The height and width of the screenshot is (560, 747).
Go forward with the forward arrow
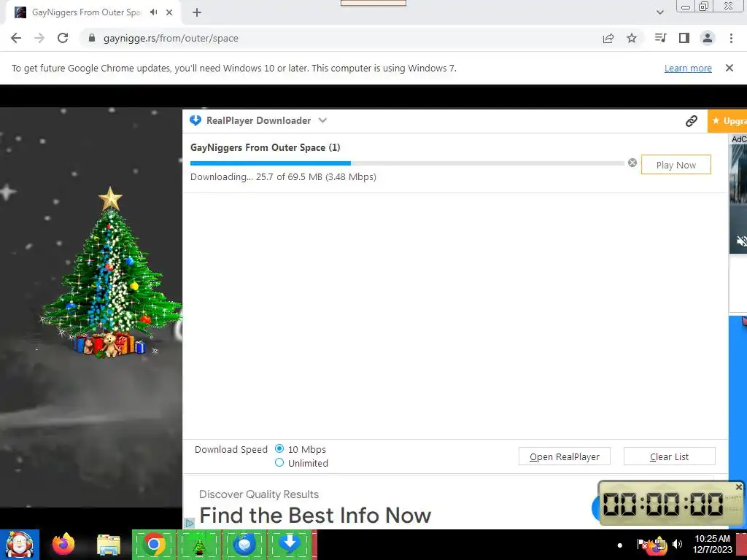click(x=39, y=38)
